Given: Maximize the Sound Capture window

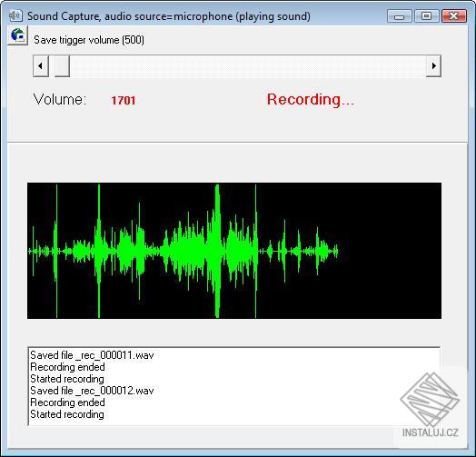Looking at the screenshot, I should click(426, 16).
